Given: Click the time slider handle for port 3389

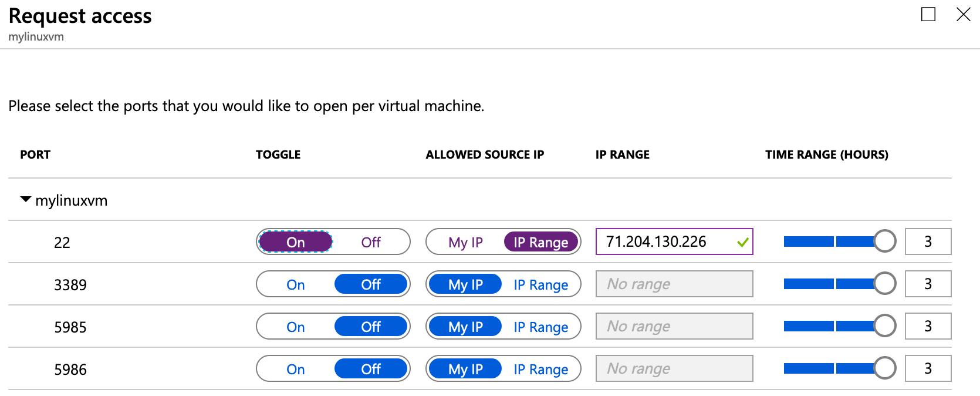Looking at the screenshot, I should coord(885,283).
